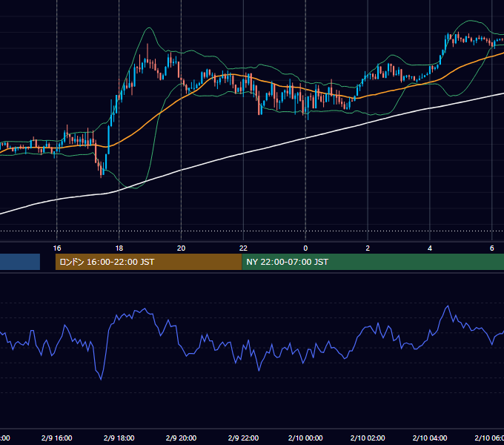
Task: Click the 22 hour label on the chart axis
Action: 243,248
